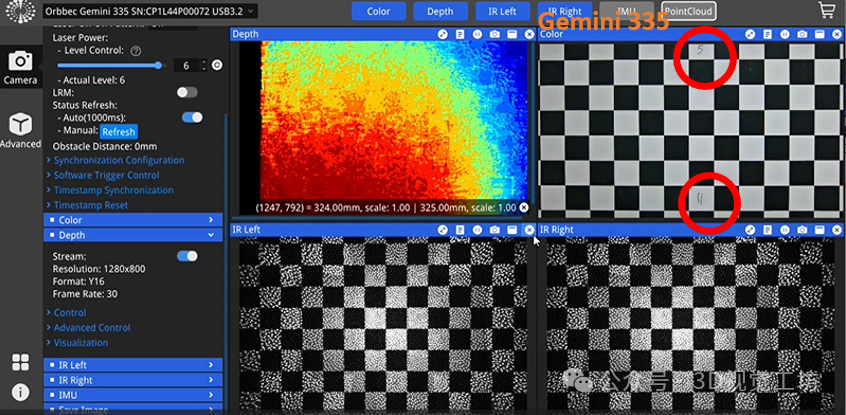Pause the IR Right stream panel
Viewport: 846px width, 415px height.
pyautogui.click(x=784, y=230)
